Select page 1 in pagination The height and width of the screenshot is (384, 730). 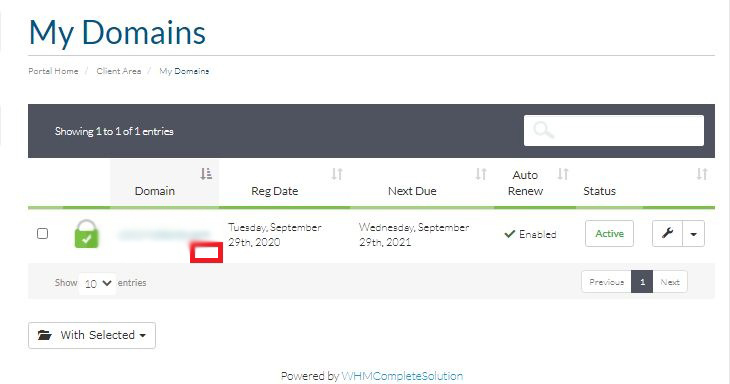pyautogui.click(x=642, y=282)
